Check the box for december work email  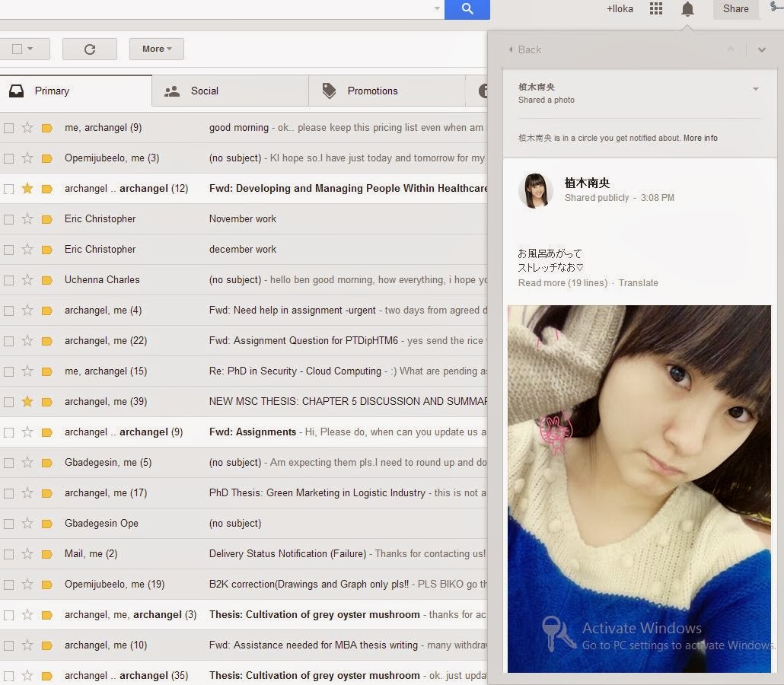pos(8,250)
